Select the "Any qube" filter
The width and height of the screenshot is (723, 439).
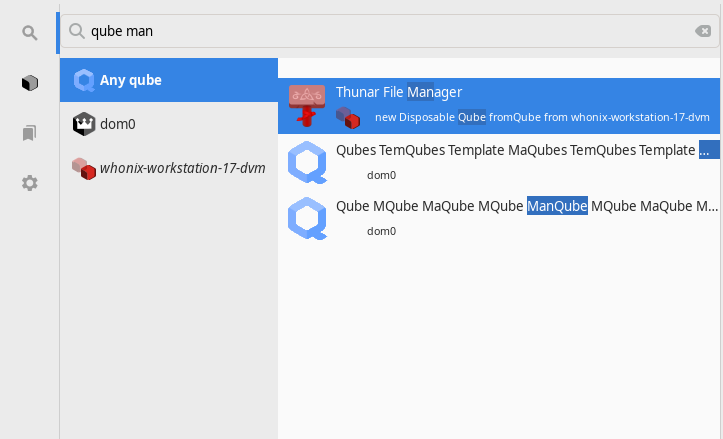click(x=169, y=80)
